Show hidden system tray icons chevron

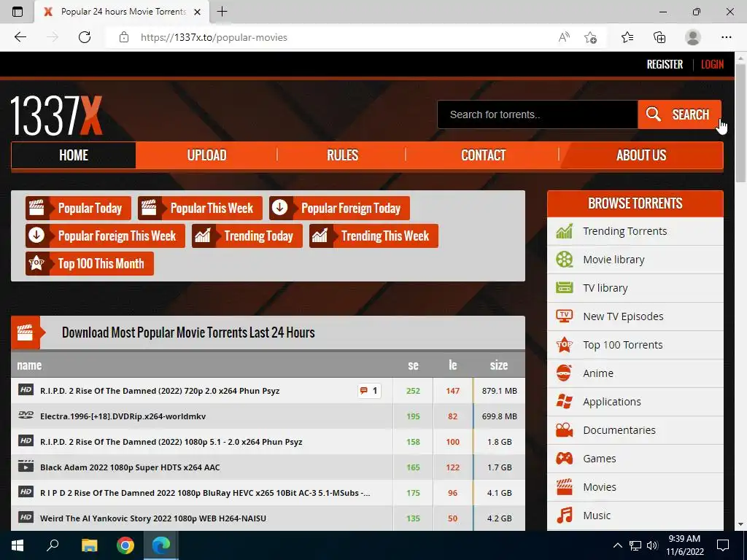coord(617,545)
